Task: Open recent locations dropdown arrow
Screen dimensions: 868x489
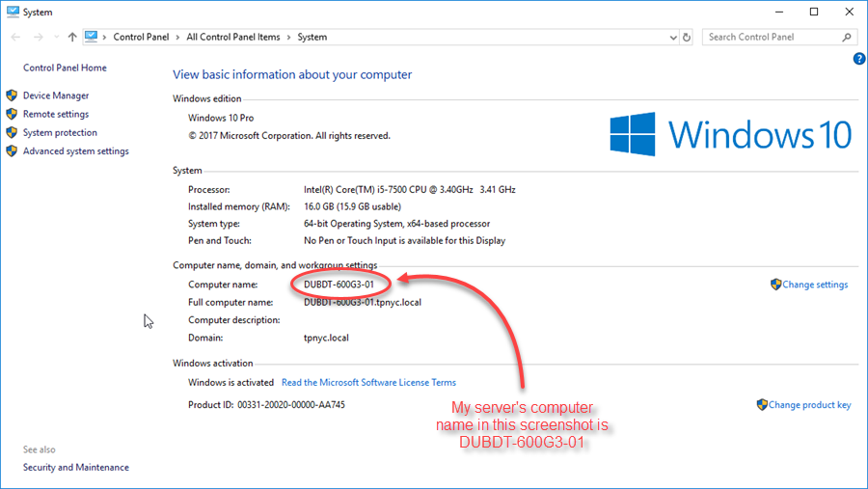Action: [56, 37]
